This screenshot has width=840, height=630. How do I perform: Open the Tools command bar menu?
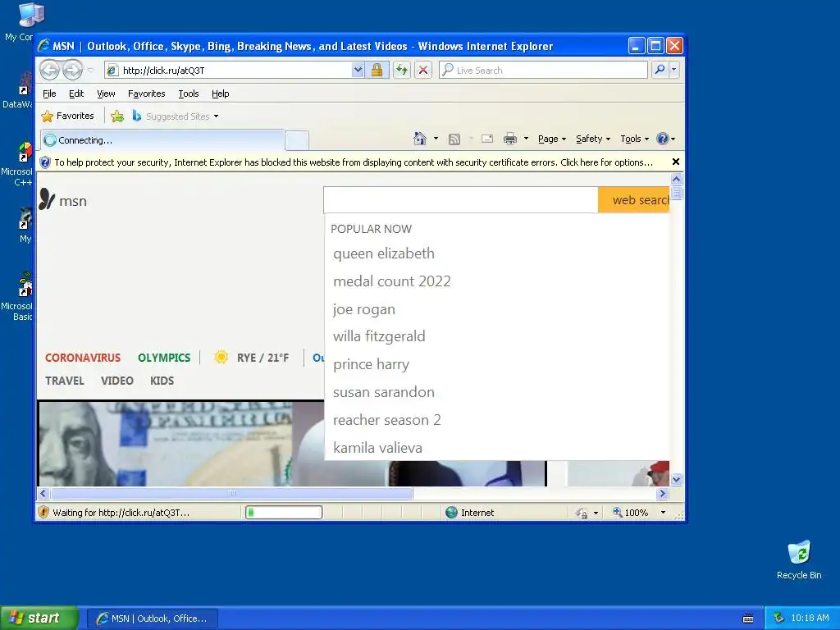(x=634, y=139)
